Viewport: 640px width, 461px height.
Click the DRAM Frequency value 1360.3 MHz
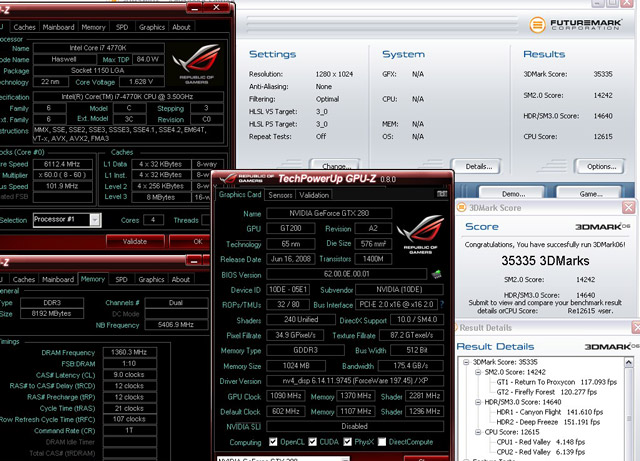(x=129, y=352)
